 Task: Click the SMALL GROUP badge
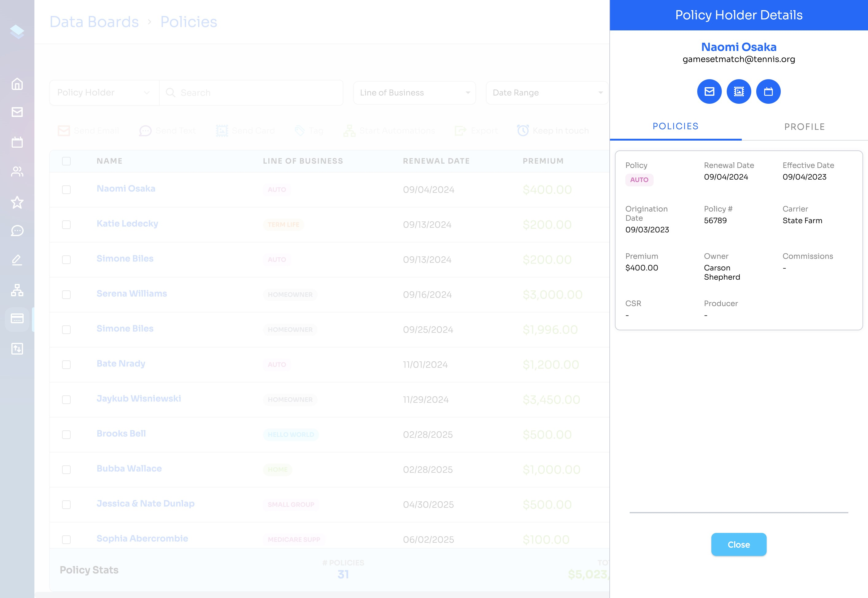pyautogui.click(x=291, y=505)
